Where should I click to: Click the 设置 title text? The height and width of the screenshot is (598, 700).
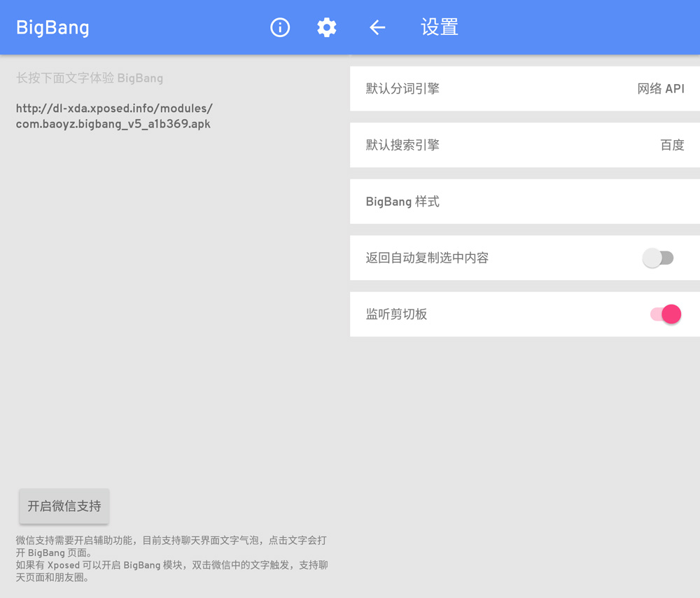point(440,28)
